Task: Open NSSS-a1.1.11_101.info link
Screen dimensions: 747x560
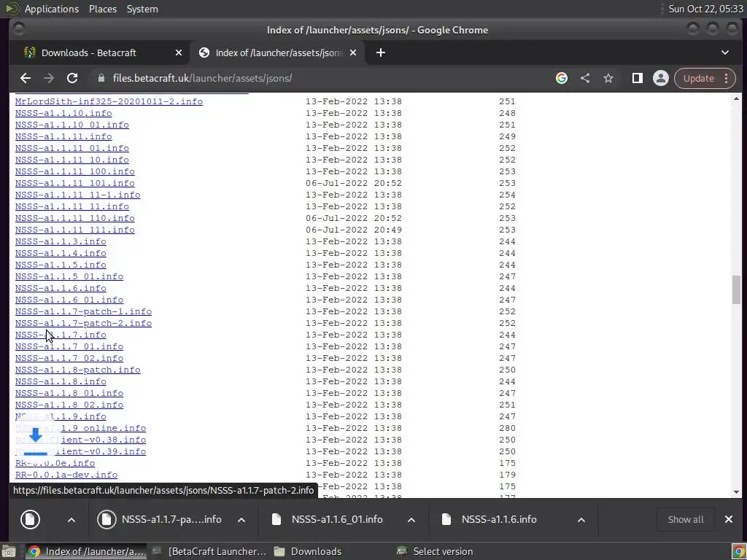Action: pos(75,183)
